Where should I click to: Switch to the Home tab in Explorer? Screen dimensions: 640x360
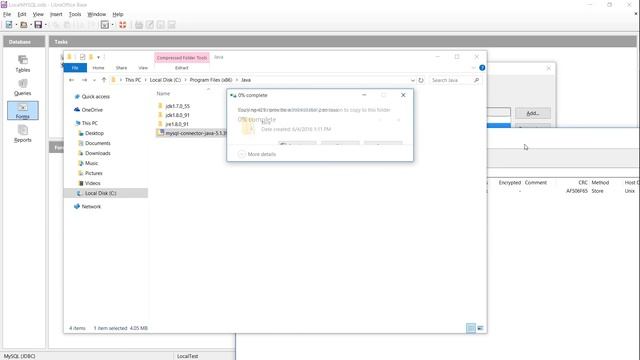pyautogui.click(x=98, y=68)
